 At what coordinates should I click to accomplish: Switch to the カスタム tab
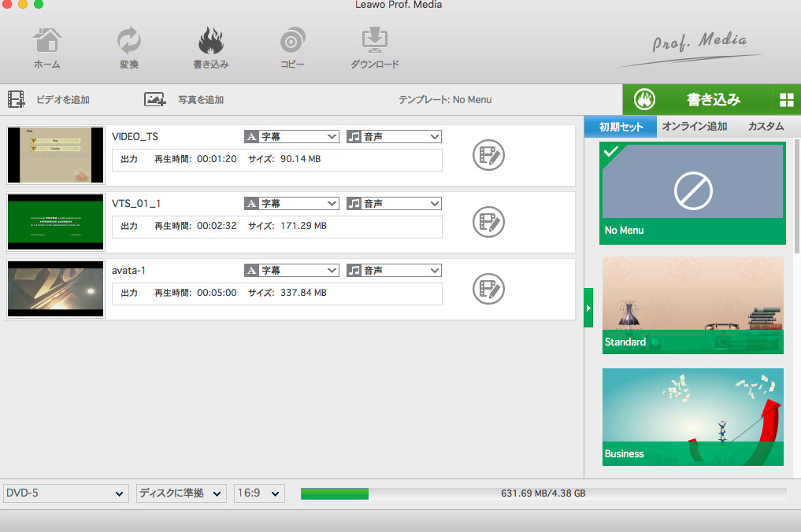[766, 127]
